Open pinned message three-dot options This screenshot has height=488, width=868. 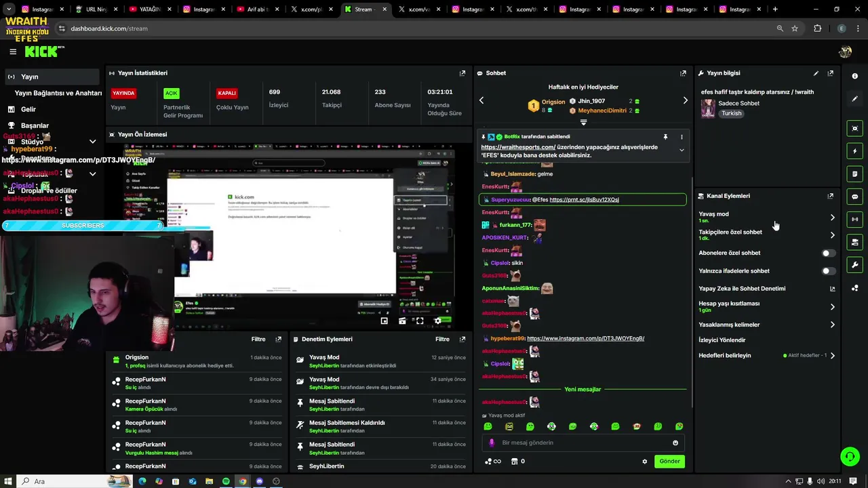tap(682, 137)
